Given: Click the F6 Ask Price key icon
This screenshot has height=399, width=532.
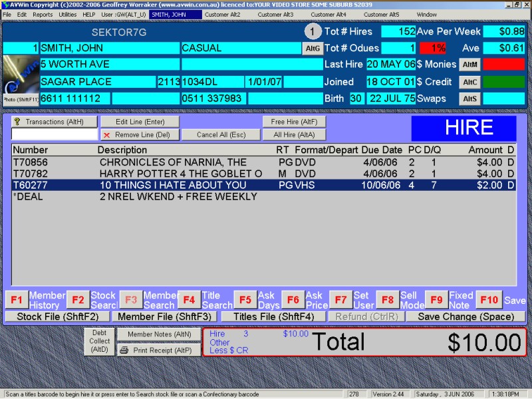Looking at the screenshot, I should tap(293, 300).
